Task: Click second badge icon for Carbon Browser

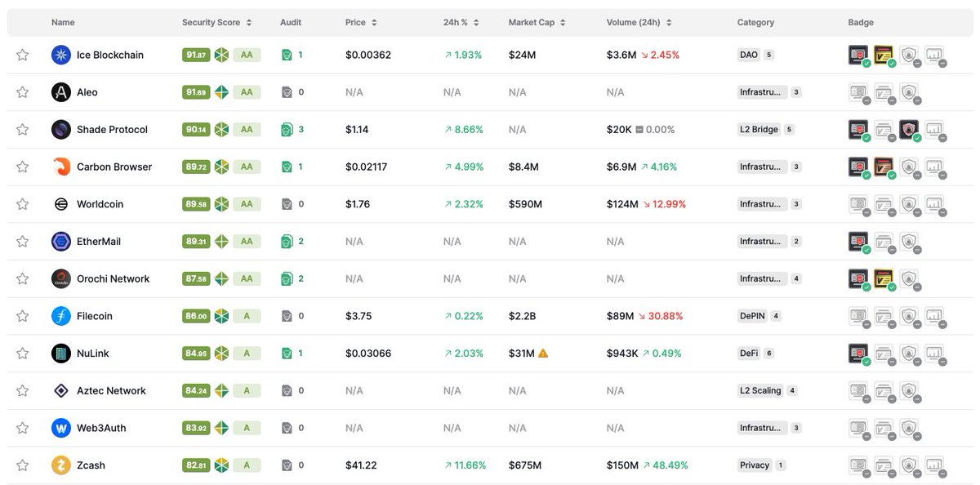Action: click(884, 167)
